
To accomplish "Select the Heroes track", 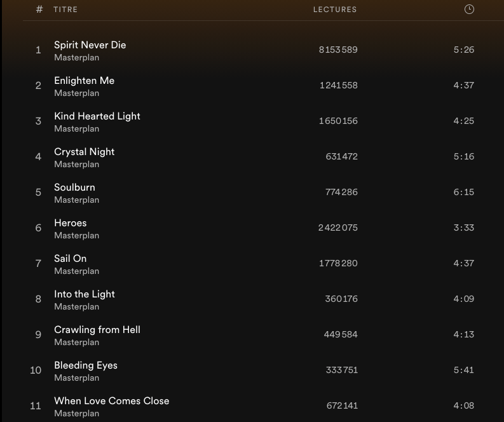I will click(70, 223).
